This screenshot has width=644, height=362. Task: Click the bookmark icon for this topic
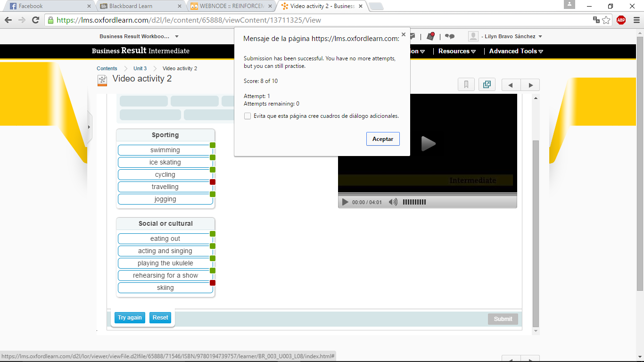point(466,85)
